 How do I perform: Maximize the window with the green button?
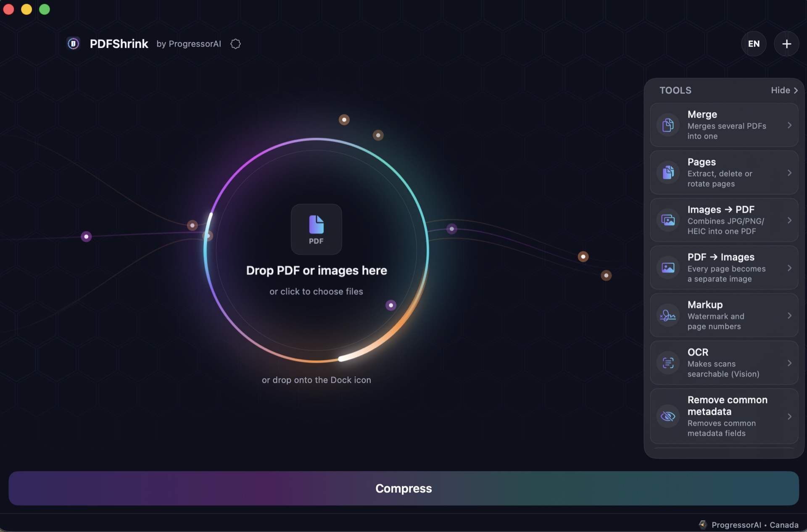coord(45,9)
